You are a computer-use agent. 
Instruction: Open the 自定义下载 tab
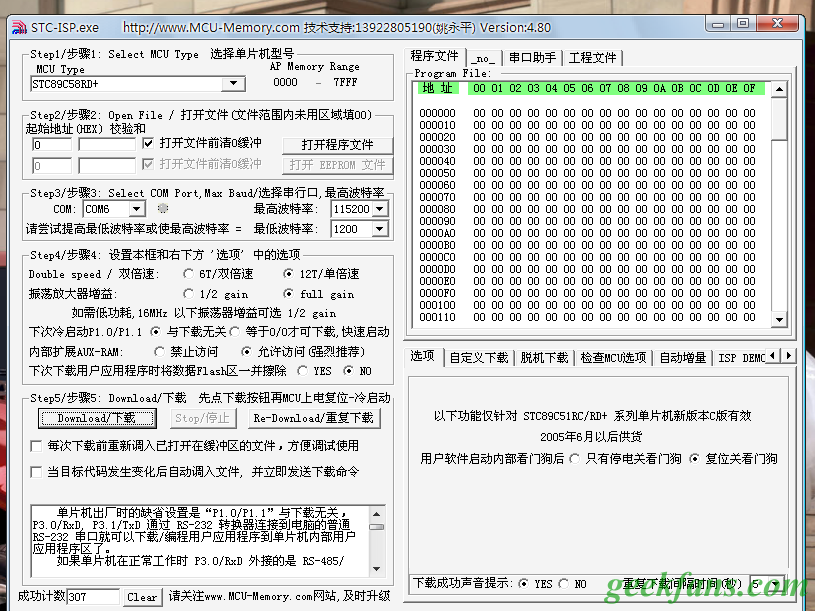478,358
